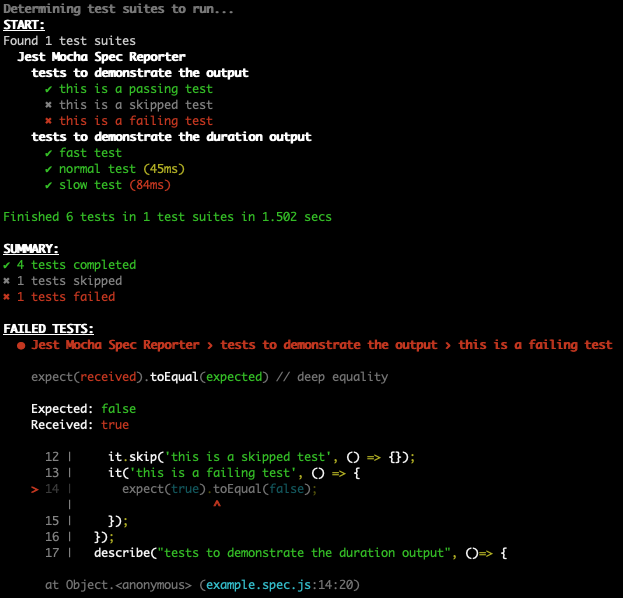Click the red bullet dot before the failed test path
The height and width of the screenshot is (598, 623).
[21, 346]
